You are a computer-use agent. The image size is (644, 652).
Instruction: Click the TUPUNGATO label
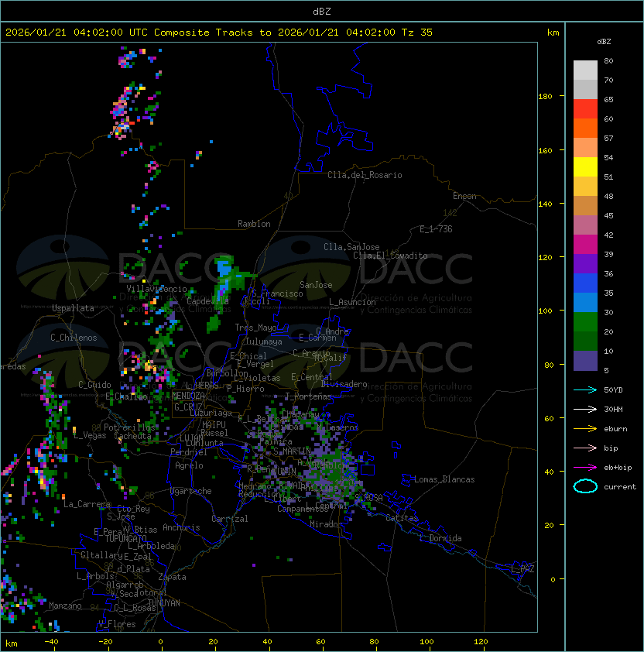pos(125,538)
